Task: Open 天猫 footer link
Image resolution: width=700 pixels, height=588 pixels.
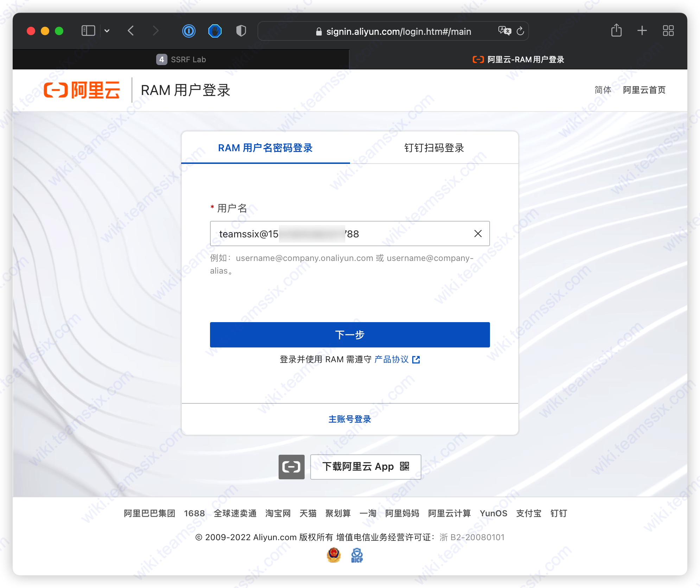Action: click(x=308, y=513)
